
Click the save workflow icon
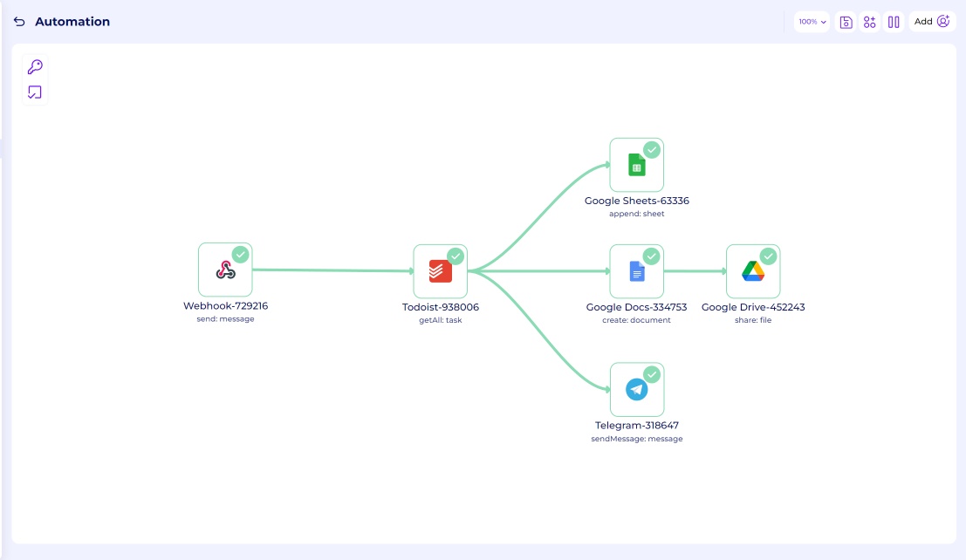tap(846, 22)
